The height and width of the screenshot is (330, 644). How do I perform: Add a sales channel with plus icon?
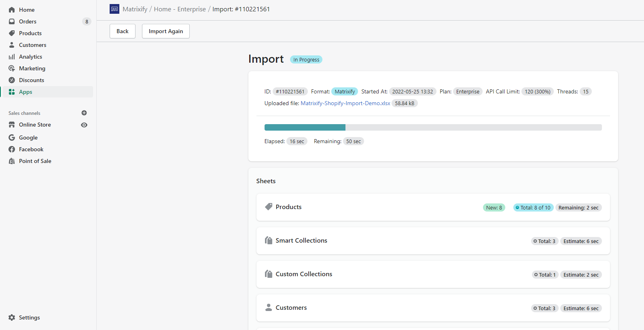click(84, 113)
